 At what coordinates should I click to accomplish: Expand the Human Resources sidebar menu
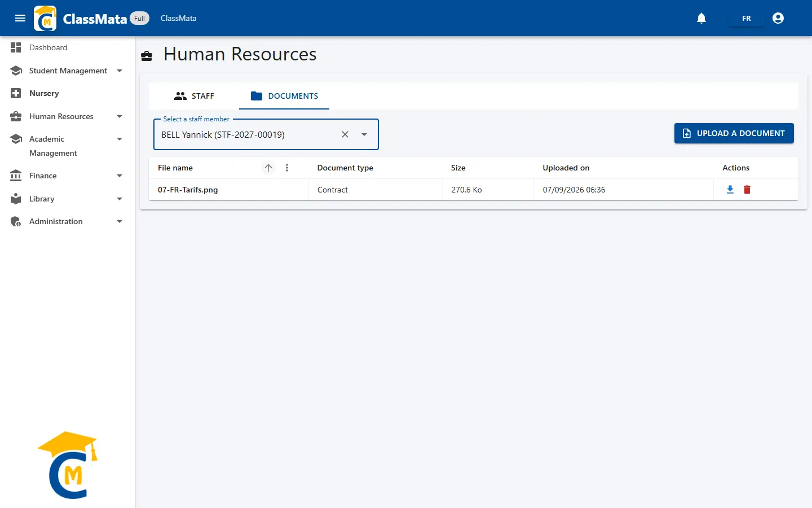[120, 116]
